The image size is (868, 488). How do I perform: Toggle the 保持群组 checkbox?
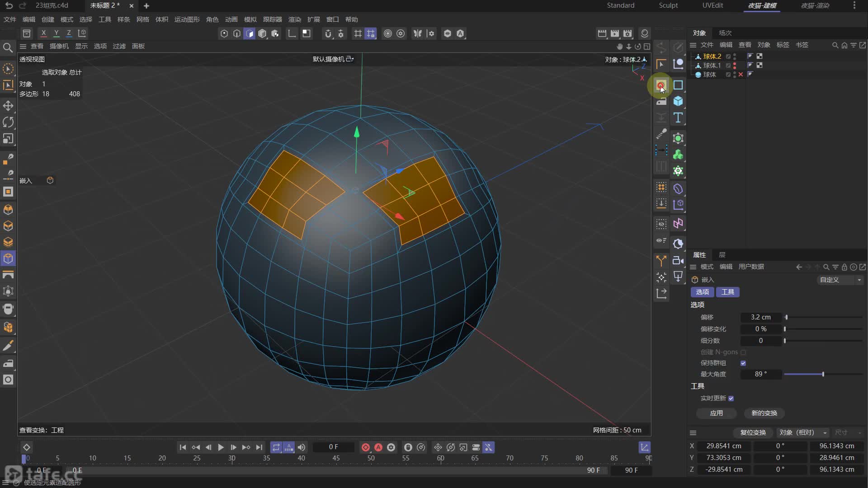click(743, 363)
